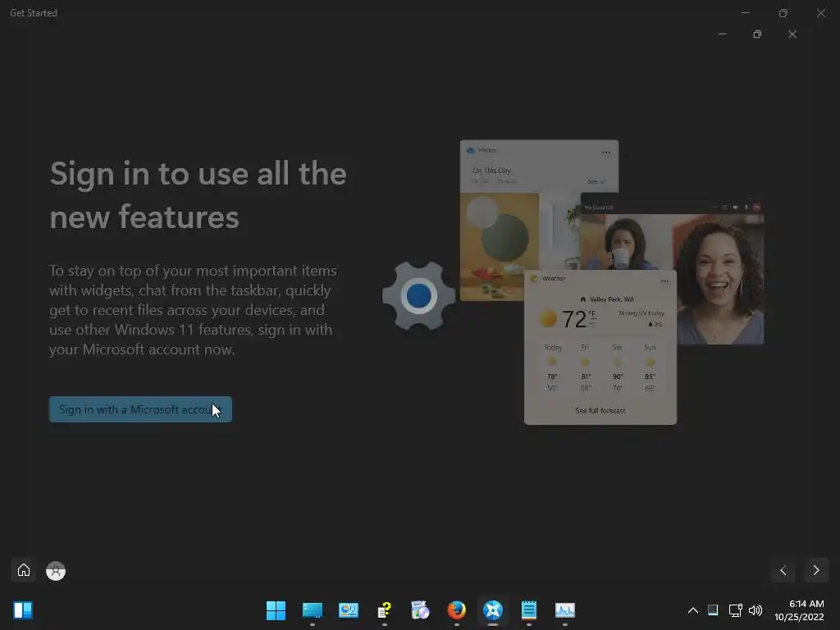
Task: Open the Control Panel taskbar icon
Action: [x=348, y=610]
